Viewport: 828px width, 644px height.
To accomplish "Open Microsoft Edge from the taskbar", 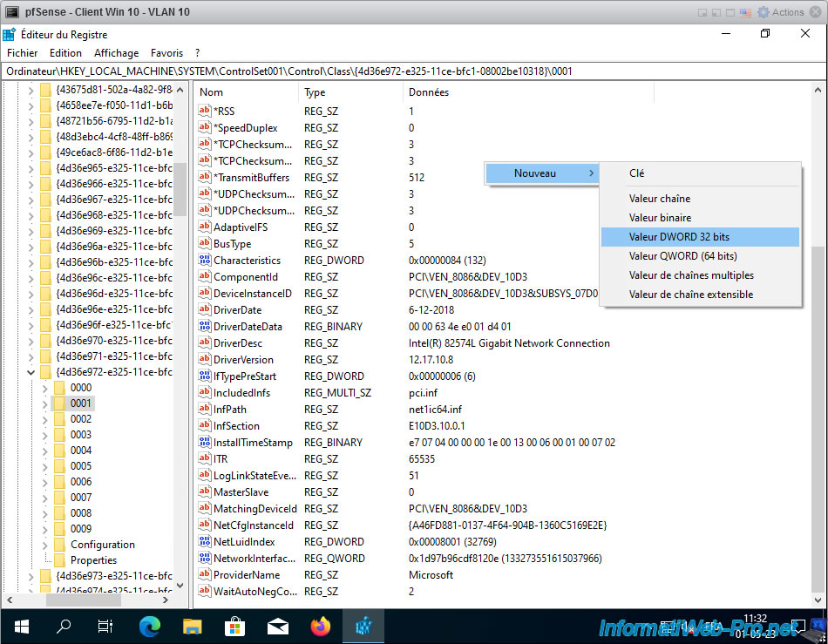I will click(149, 627).
